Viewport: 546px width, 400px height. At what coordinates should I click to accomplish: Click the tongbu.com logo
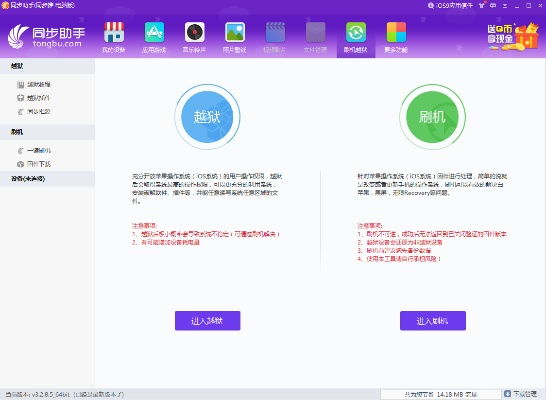coord(46,37)
